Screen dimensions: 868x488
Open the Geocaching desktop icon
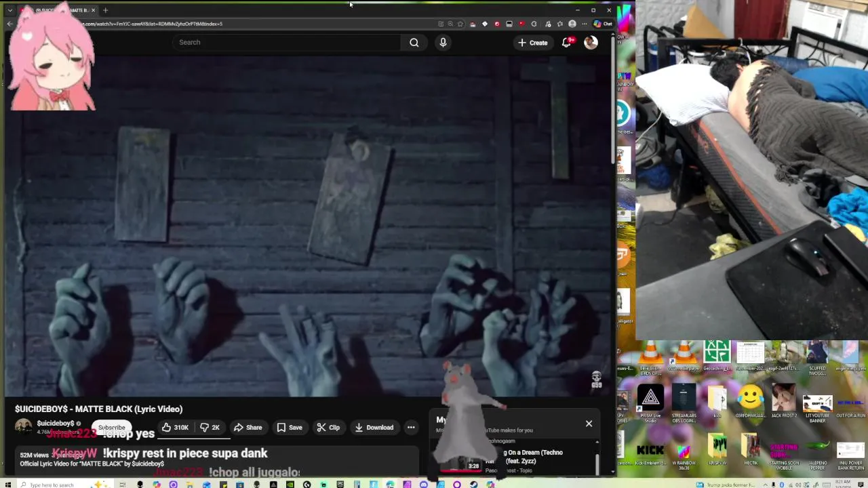[x=717, y=356]
